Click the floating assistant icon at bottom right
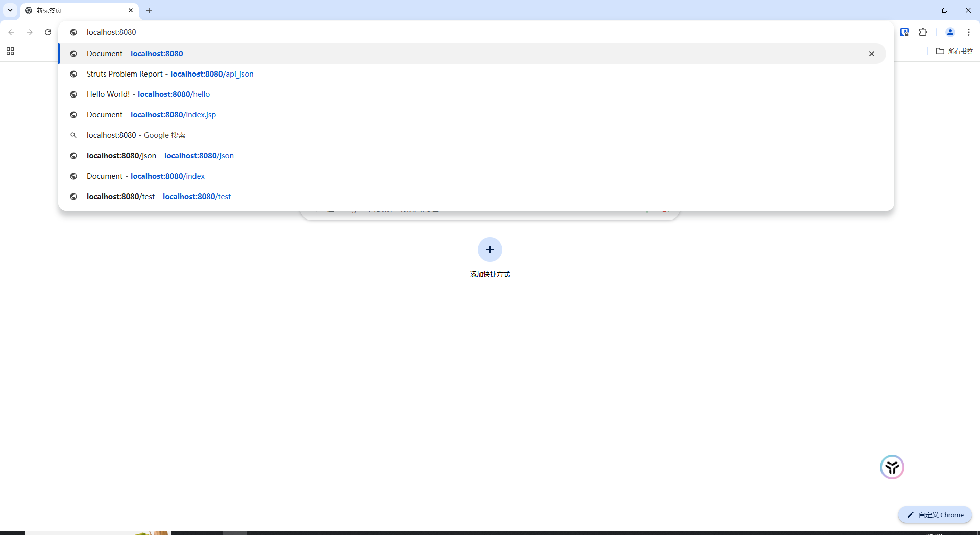The width and height of the screenshot is (980, 535). point(892,467)
